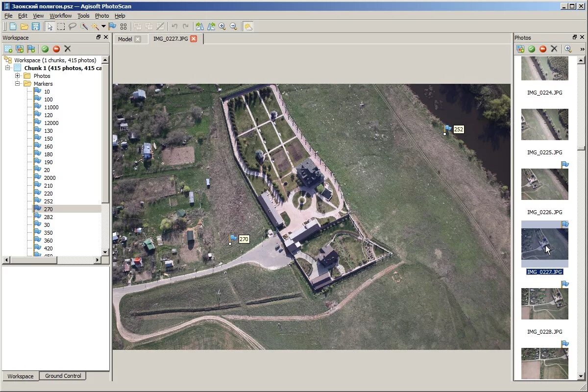Click the Open project folder icon

coord(24,26)
